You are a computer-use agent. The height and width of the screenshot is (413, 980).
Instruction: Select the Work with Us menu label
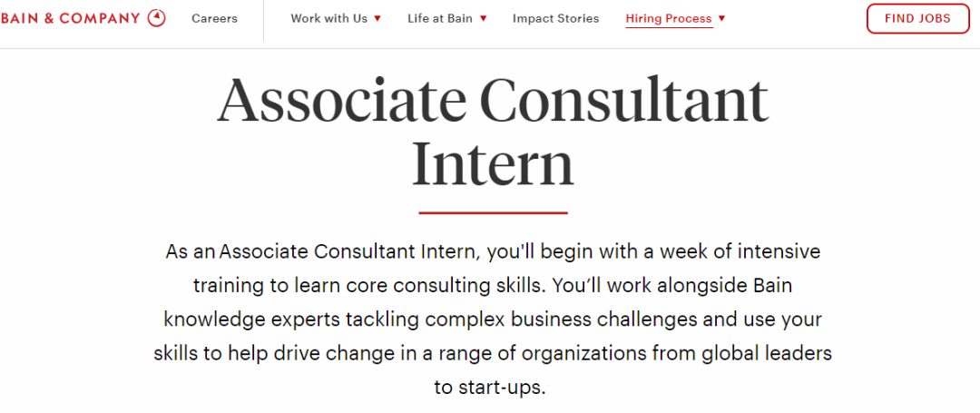point(328,19)
